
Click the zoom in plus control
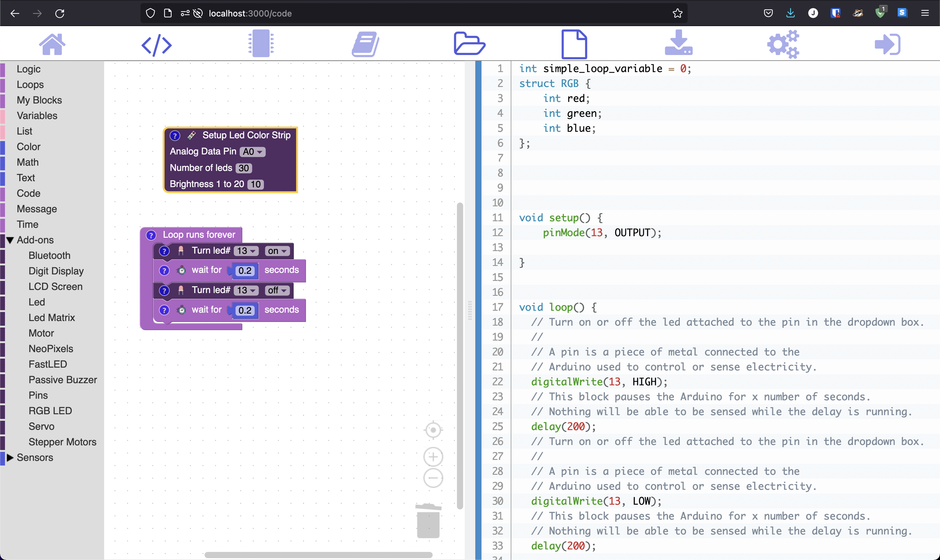click(x=433, y=456)
